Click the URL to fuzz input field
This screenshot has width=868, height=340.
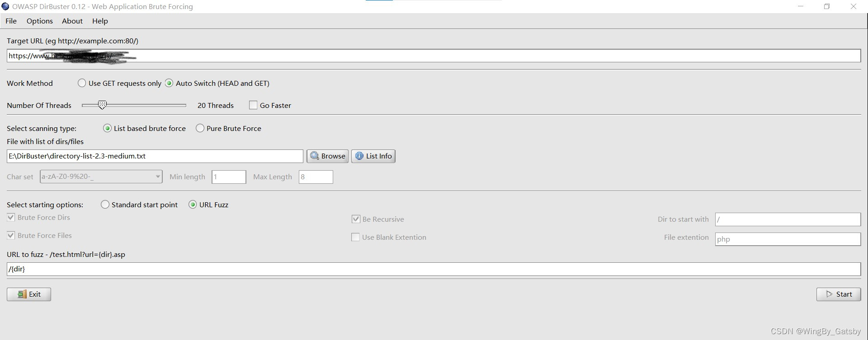[x=434, y=269]
